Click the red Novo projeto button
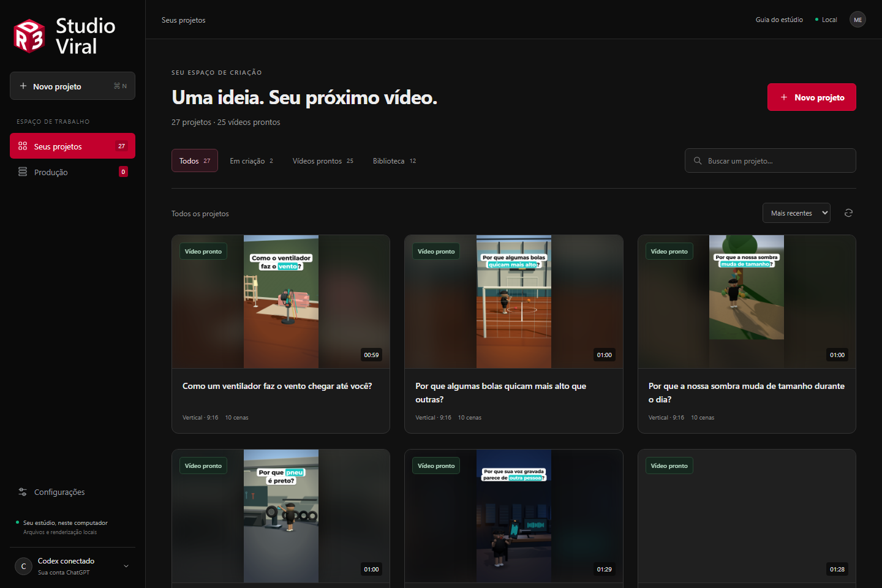 [812, 97]
